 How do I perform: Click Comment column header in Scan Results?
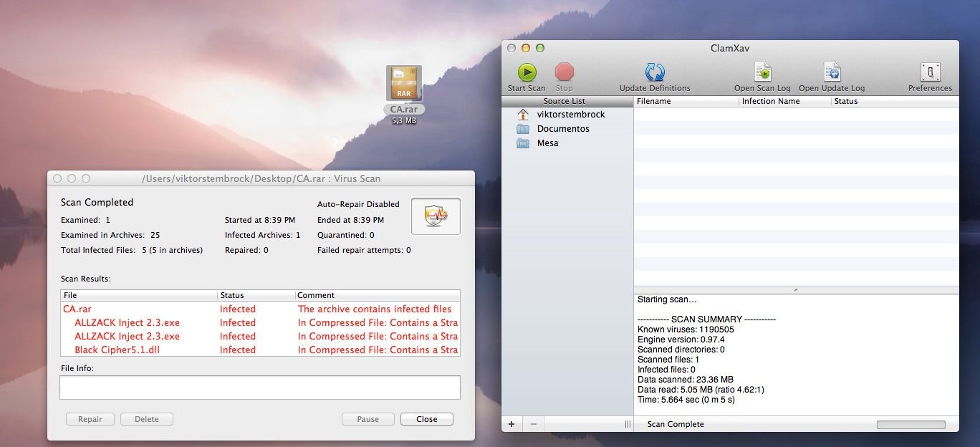tap(378, 295)
